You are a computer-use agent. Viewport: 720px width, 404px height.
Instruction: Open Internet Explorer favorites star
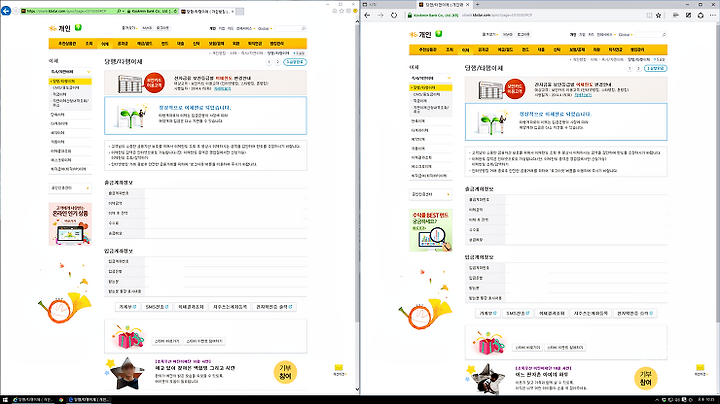(x=342, y=11)
